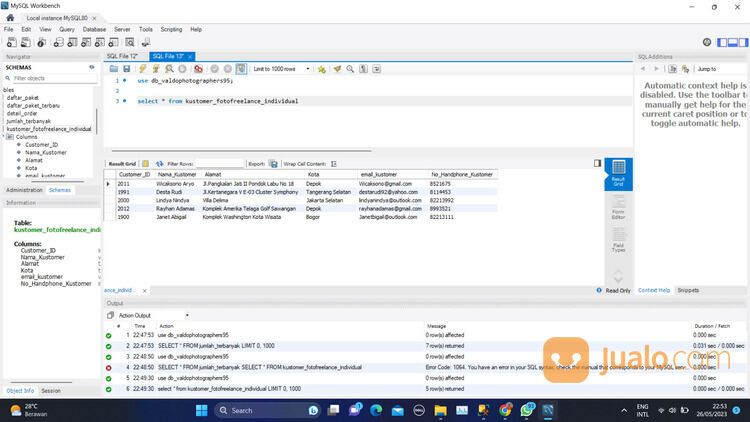Open a SQL script file via the folder icon
Viewport: 750px width, 422px height.
tap(115, 69)
